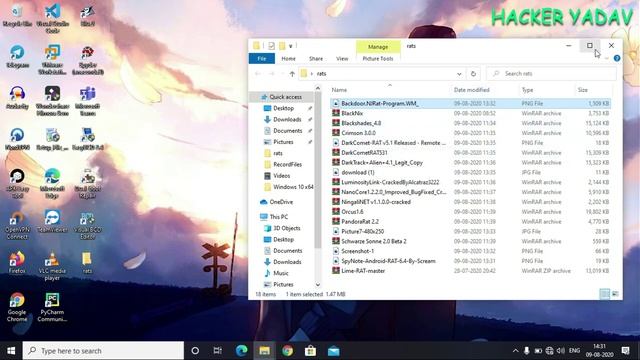Click the taskbar Type here to search box
640x360 pixels.
coord(103,351)
